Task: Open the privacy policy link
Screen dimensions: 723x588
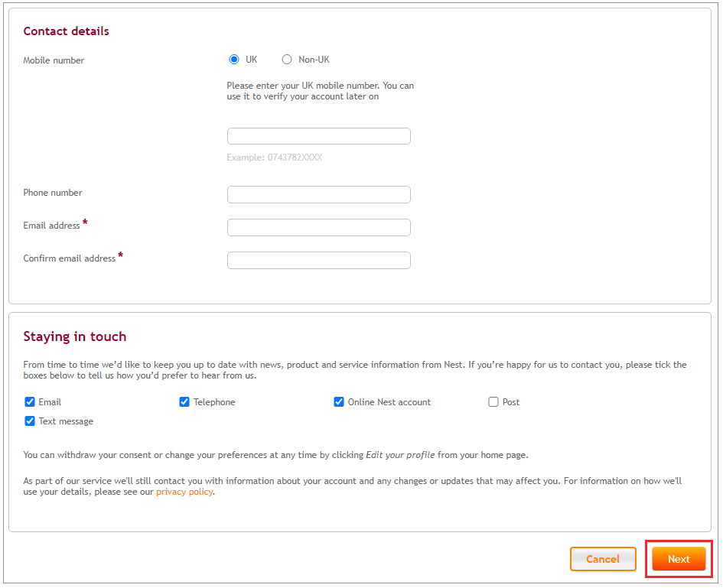Action: (184, 492)
